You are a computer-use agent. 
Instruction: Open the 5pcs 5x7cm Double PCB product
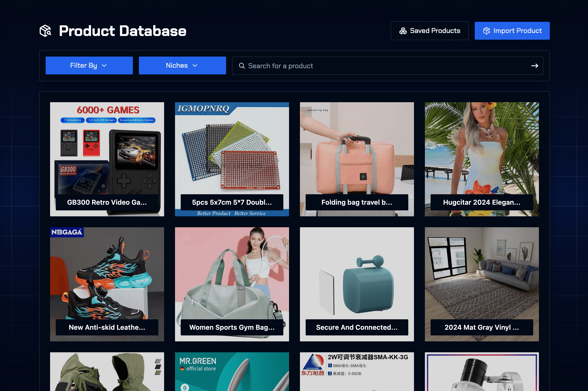click(232, 159)
